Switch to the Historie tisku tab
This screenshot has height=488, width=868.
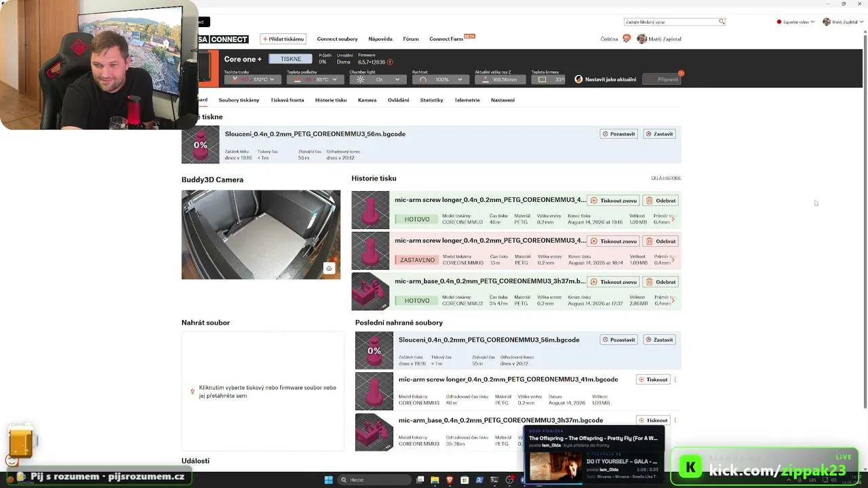(331, 100)
